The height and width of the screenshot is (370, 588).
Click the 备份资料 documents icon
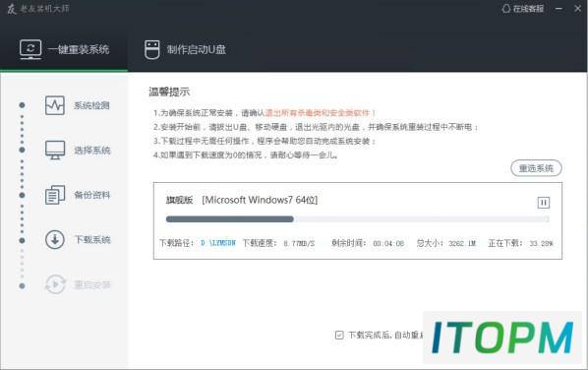coord(55,195)
